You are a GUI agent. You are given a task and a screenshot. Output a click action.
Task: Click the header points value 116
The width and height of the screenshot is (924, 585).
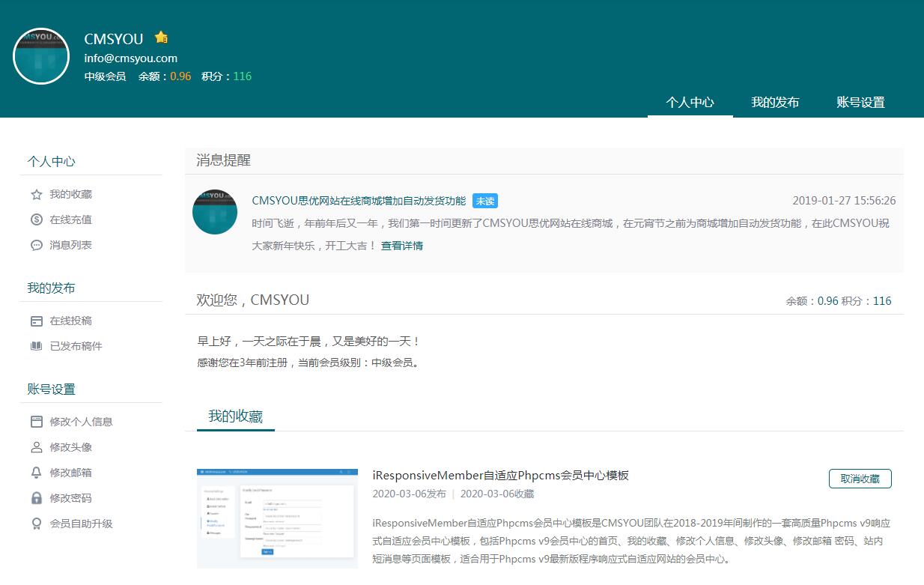tap(242, 76)
